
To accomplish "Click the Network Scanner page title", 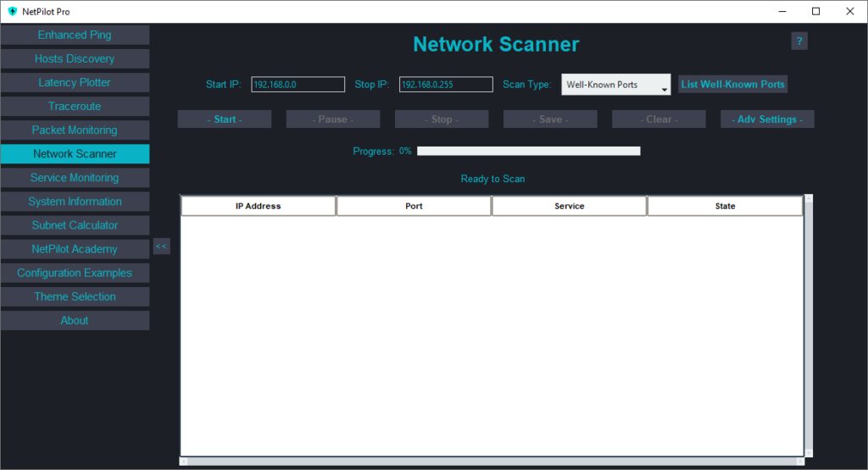I will [496, 44].
